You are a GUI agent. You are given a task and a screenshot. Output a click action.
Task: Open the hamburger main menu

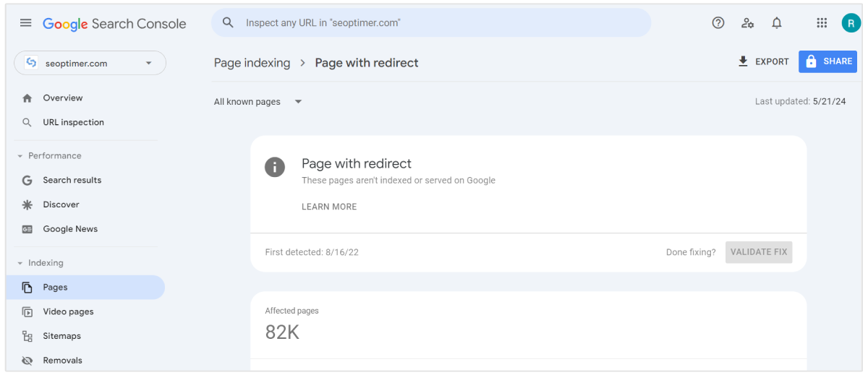tap(26, 23)
